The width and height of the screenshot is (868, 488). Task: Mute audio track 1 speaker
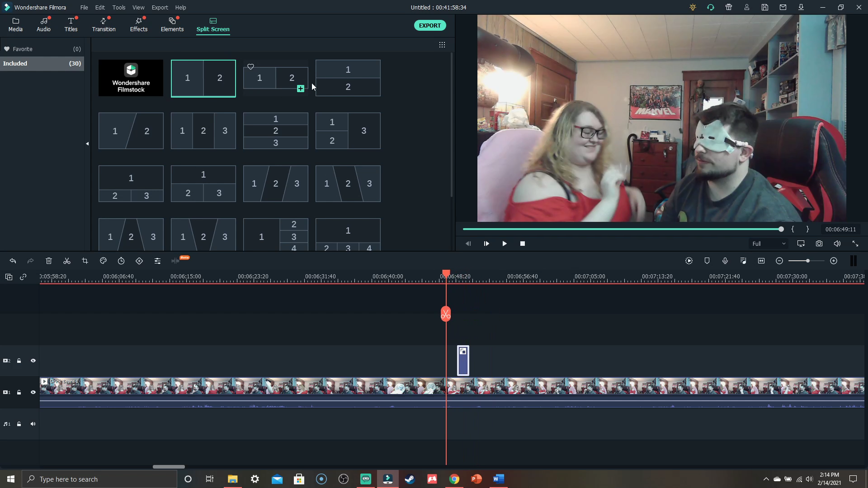33,424
